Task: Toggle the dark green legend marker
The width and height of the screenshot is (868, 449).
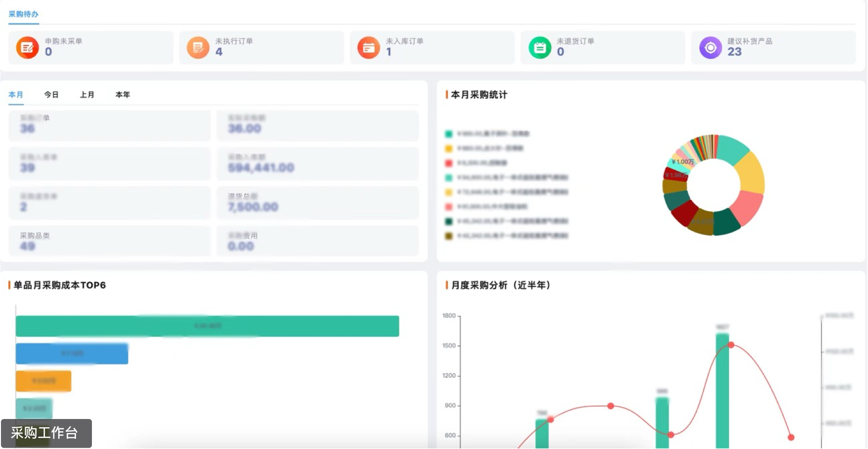Action: click(449, 221)
